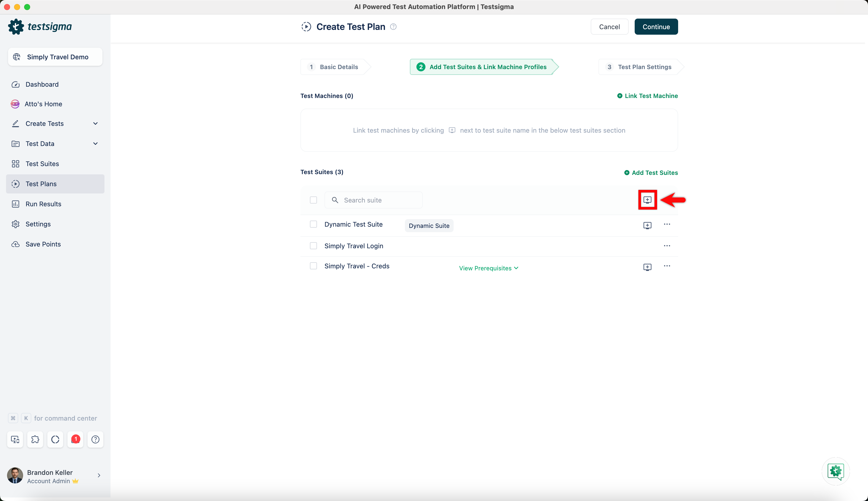
Task: Click the Add Test Suites link
Action: click(651, 173)
